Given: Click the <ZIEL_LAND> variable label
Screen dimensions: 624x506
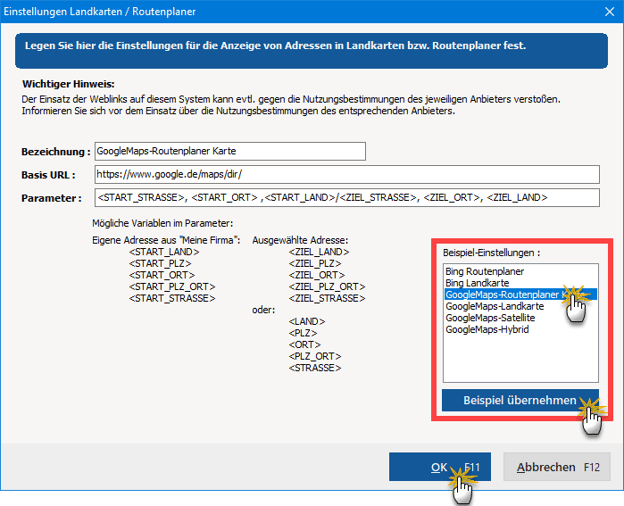Looking at the screenshot, I should [320, 252].
